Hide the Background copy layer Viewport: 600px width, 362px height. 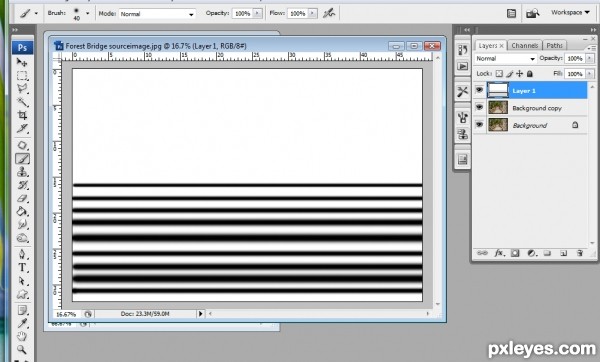[x=479, y=108]
